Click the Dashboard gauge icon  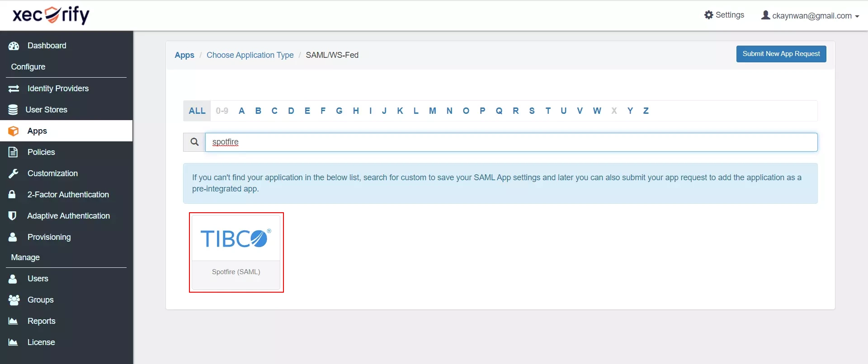point(14,46)
